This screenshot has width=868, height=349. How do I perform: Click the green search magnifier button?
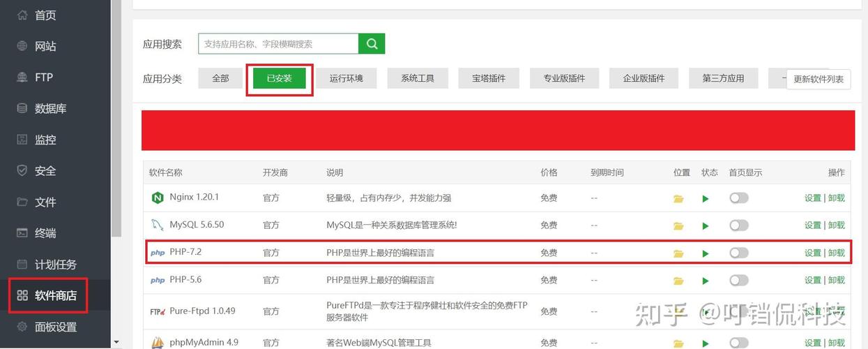pos(372,44)
